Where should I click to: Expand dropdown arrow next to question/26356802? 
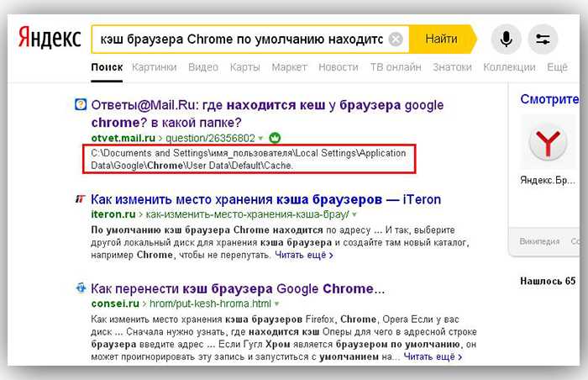point(260,139)
